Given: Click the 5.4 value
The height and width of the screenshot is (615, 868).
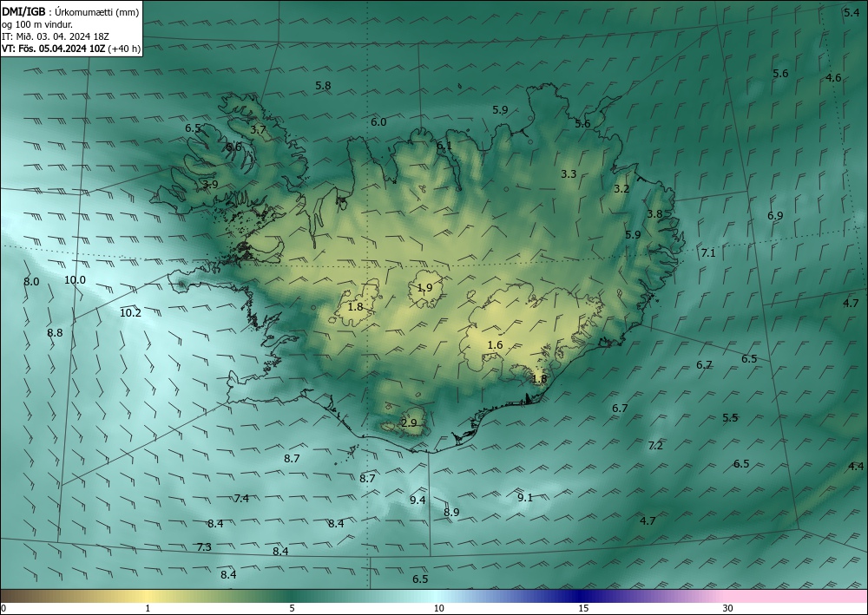Looking at the screenshot, I should tap(852, 12).
